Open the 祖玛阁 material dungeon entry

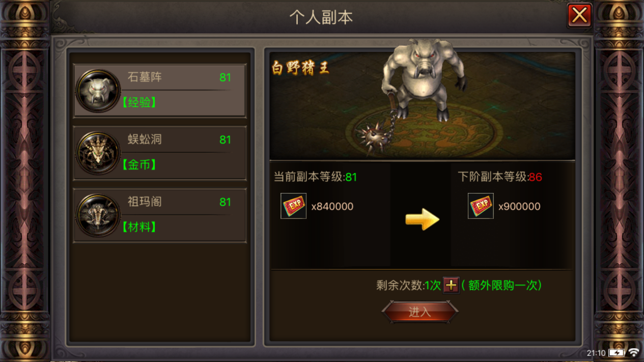pos(160,215)
